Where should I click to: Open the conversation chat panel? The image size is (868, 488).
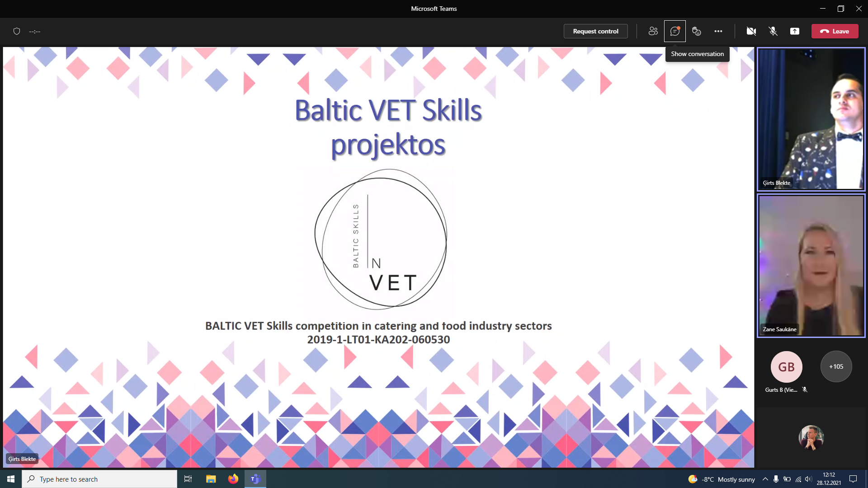point(675,31)
